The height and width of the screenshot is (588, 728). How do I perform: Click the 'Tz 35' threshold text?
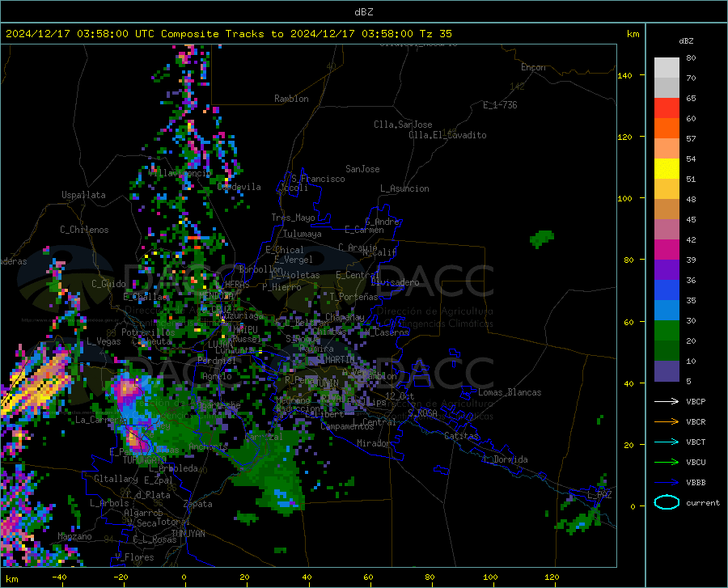pos(435,34)
